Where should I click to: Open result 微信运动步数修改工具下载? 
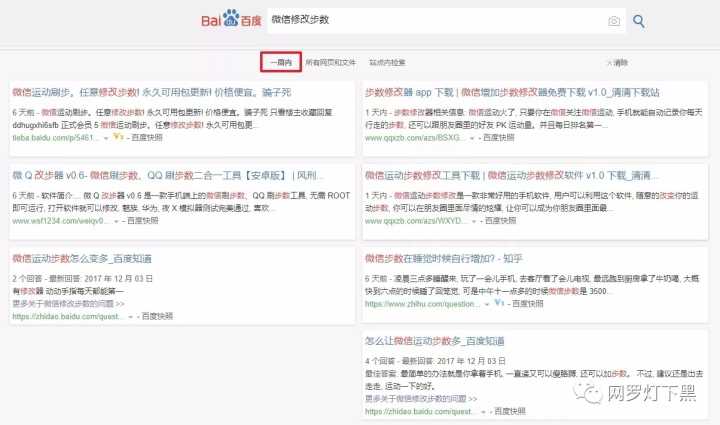(x=511, y=175)
